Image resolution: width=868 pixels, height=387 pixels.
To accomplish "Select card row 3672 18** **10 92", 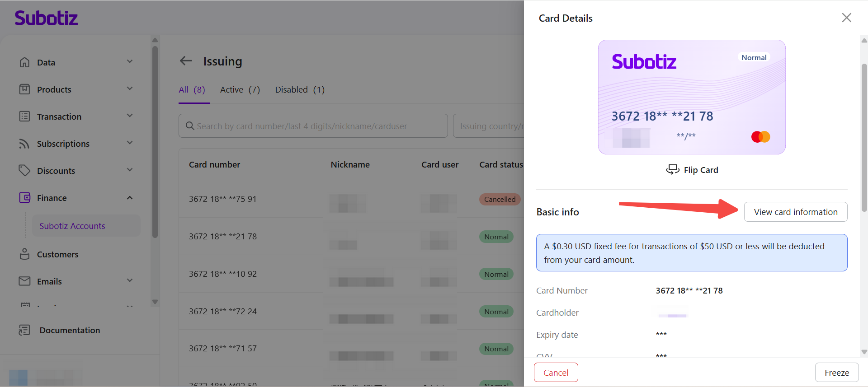I will coord(351,274).
